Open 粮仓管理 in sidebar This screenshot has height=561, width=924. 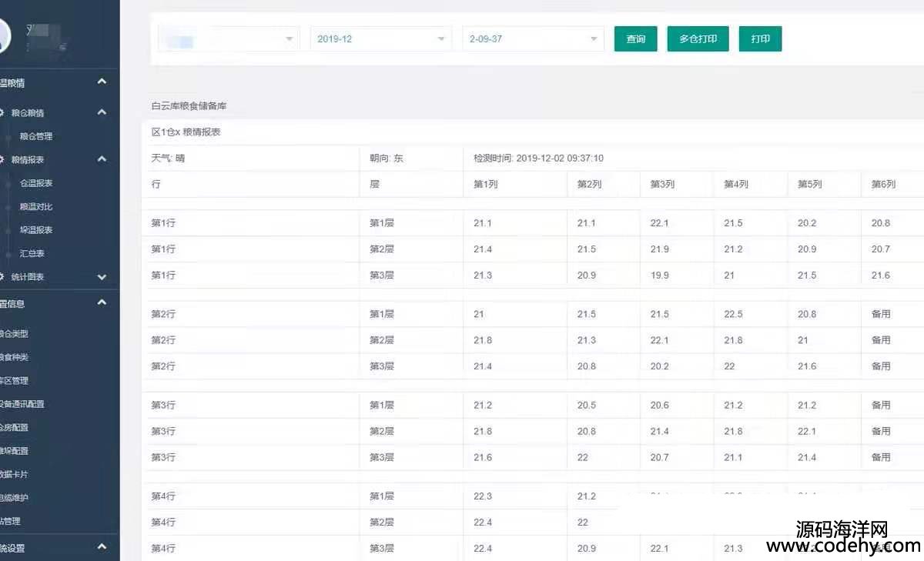click(36, 136)
